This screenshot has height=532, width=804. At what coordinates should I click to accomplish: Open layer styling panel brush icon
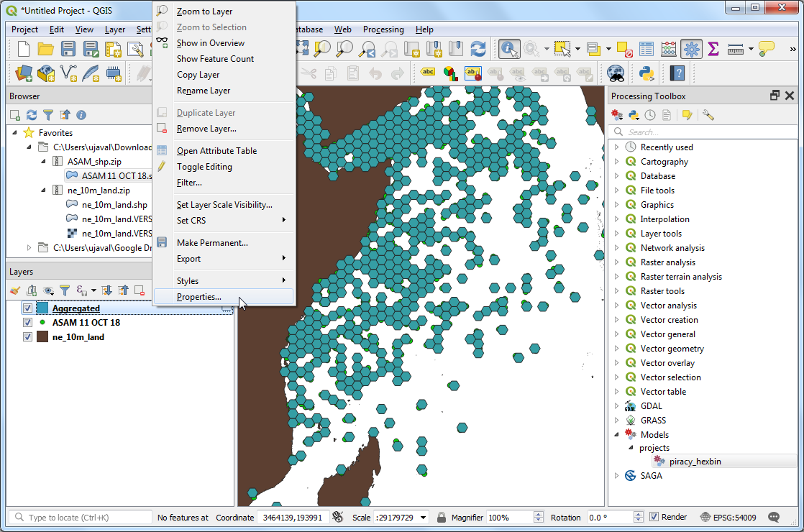click(x=15, y=290)
